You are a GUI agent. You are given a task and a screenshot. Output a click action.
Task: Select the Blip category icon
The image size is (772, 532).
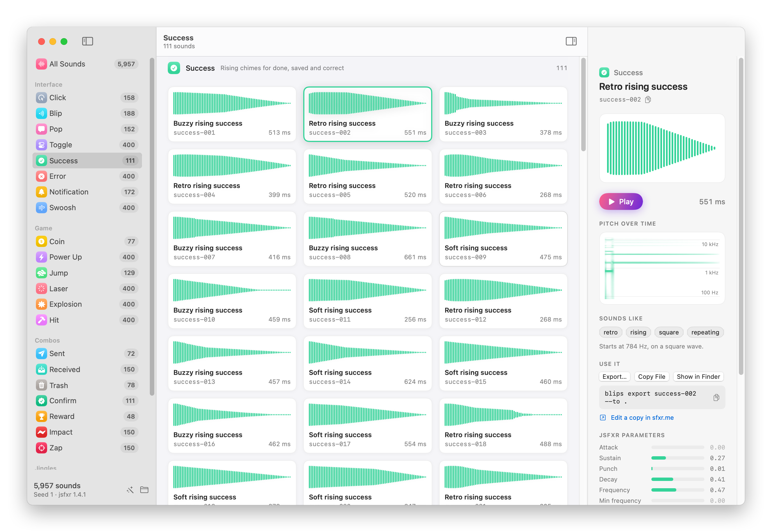click(x=41, y=113)
